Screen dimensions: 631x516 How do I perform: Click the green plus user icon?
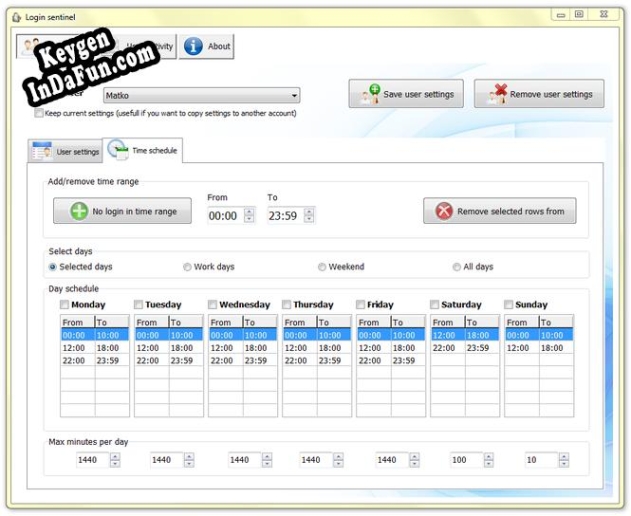pyautogui.click(x=370, y=94)
